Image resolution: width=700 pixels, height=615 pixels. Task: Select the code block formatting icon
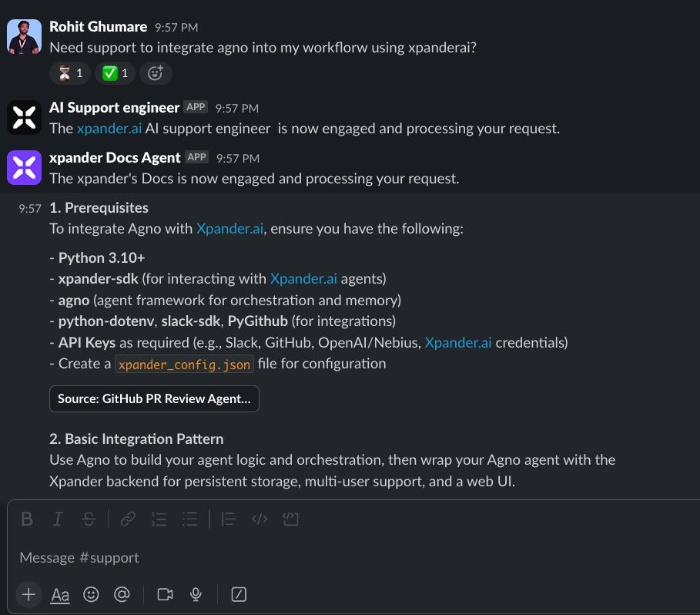click(x=290, y=519)
